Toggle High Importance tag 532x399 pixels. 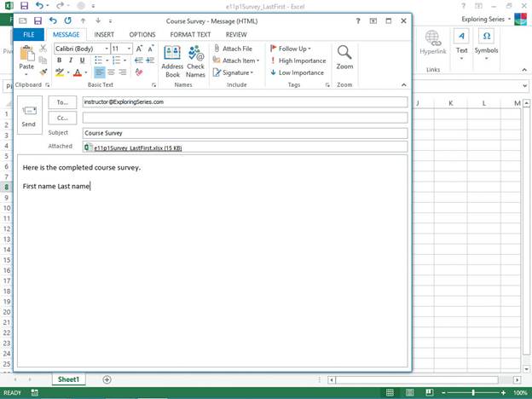297,61
